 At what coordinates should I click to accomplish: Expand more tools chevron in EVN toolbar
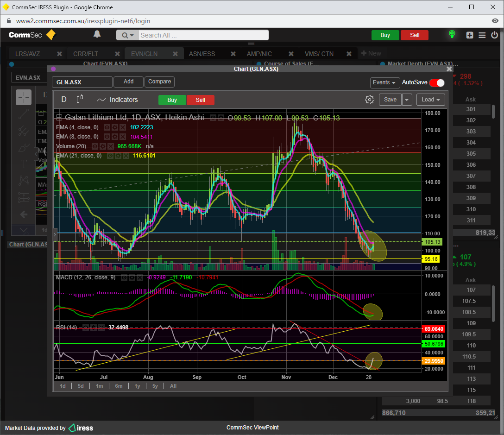[24, 230]
